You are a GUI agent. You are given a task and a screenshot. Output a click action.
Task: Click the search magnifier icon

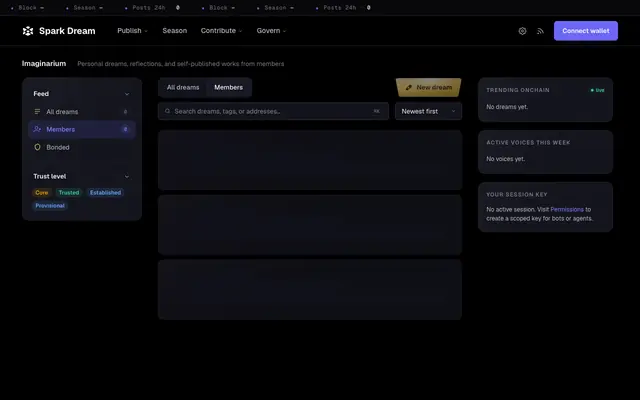(167, 111)
